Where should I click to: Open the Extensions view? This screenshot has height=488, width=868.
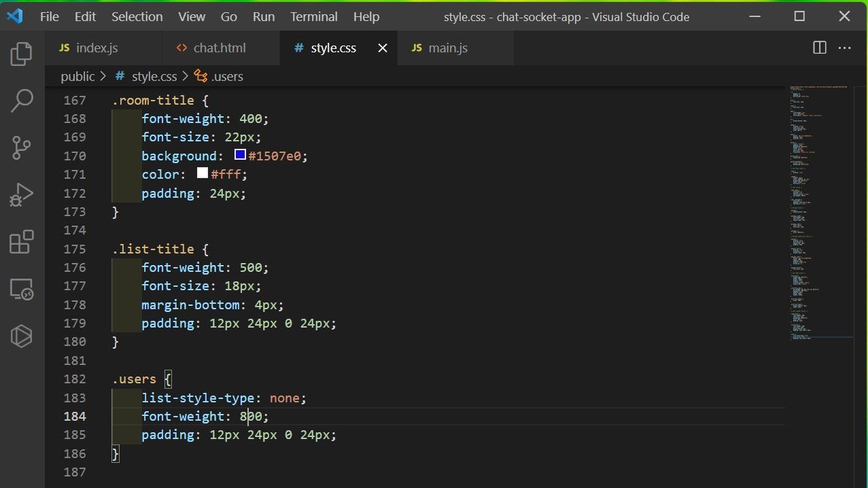[22, 242]
